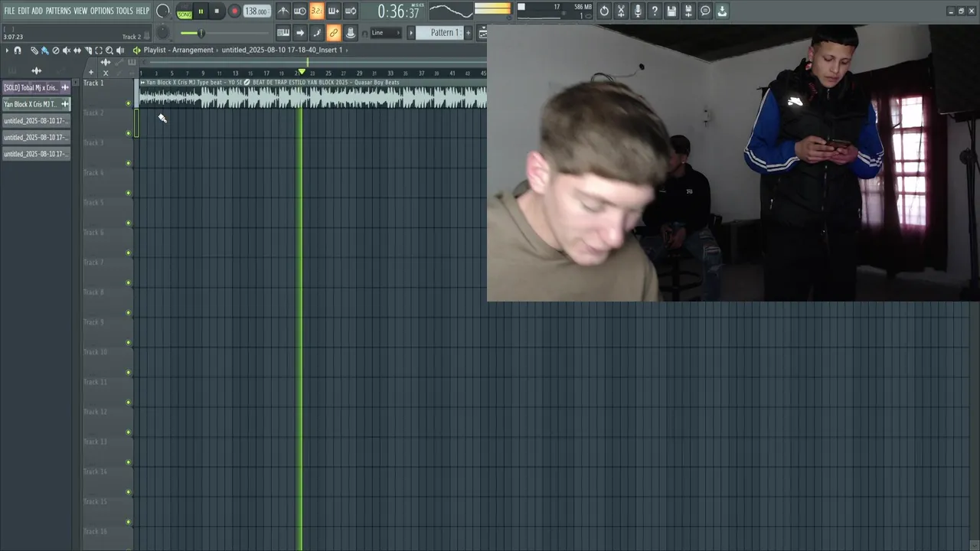Select the [SOLD] Tobal Mj x Cris clip in picker
This screenshot has height=551, width=980.
[36, 87]
